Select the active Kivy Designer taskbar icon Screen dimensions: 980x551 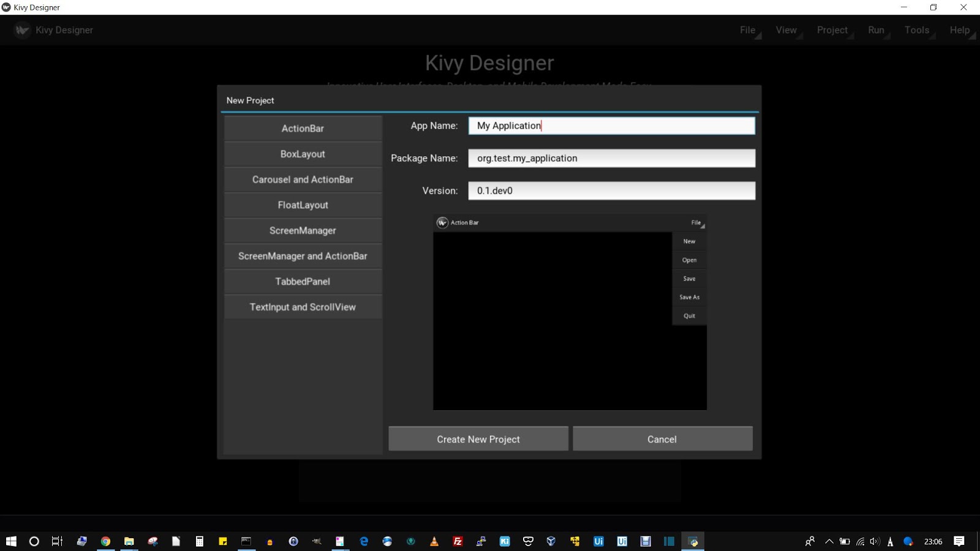(693, 541)
